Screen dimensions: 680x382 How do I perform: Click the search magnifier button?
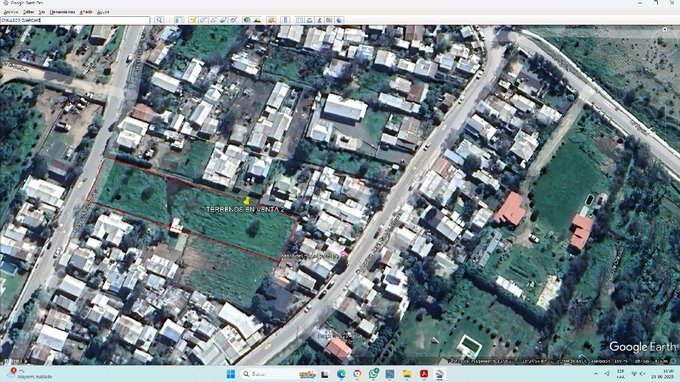tap(159, 20)
